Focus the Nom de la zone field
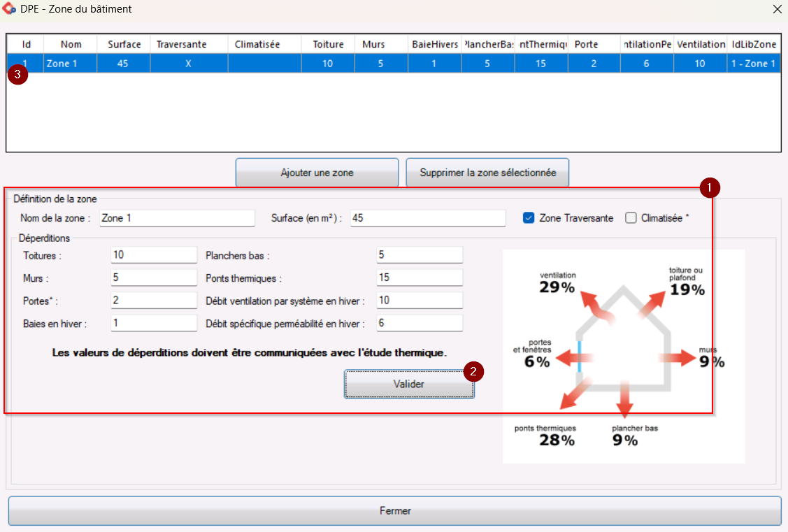Viewport: 788px width, 532px height. point(177,218)
